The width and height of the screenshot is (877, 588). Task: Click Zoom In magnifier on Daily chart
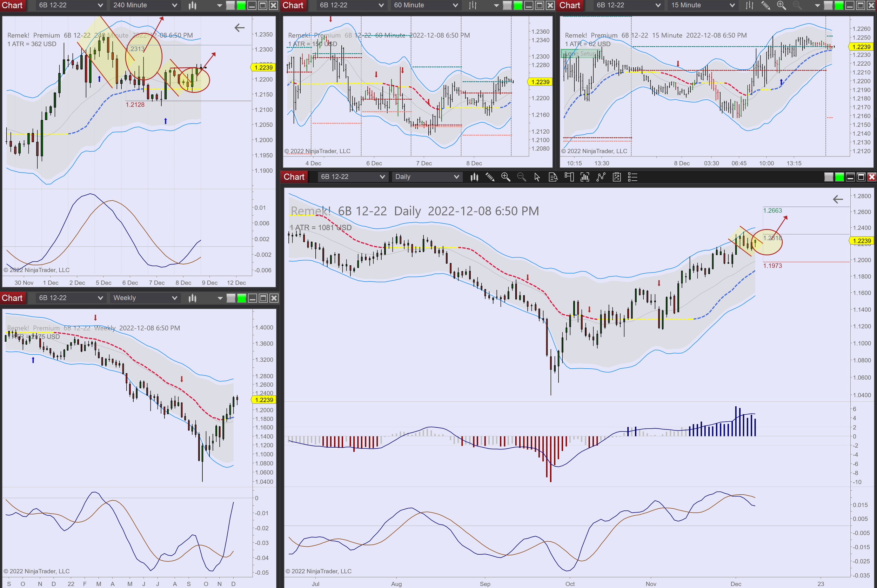[x=506, y=177]
